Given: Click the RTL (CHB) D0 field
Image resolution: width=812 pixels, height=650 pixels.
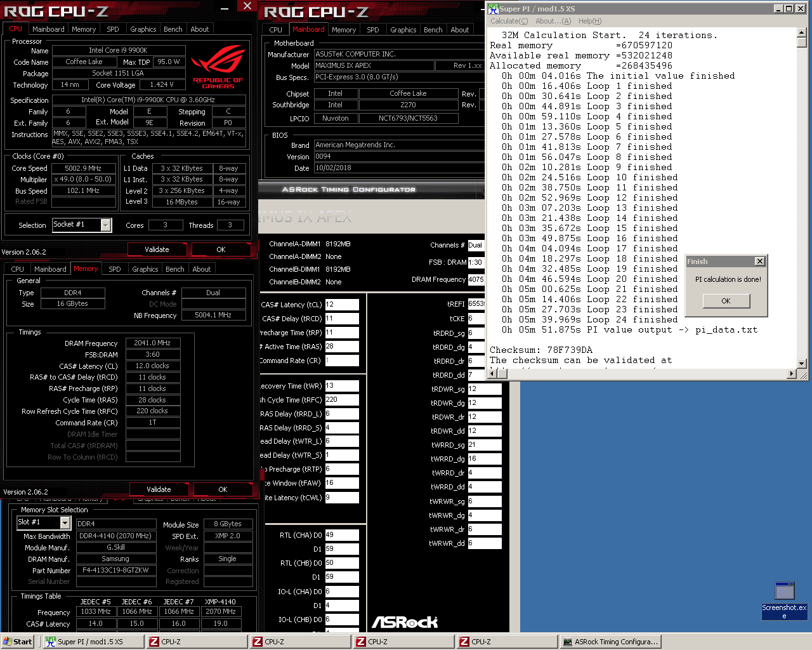Looking at the screenshot, I should [342, 563].
